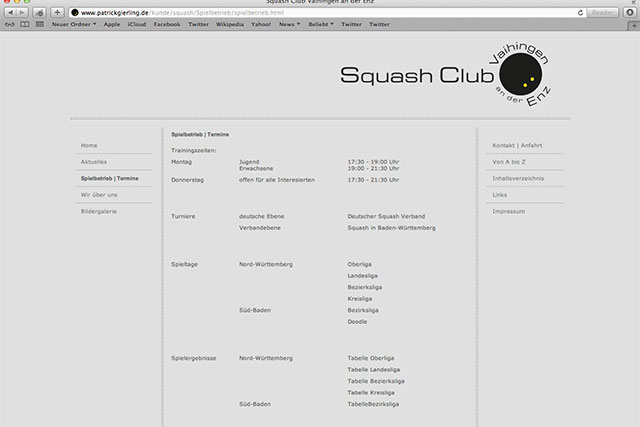
Task: Open Bildergalerie in the left navigation
Action: [x=99, y=212]
